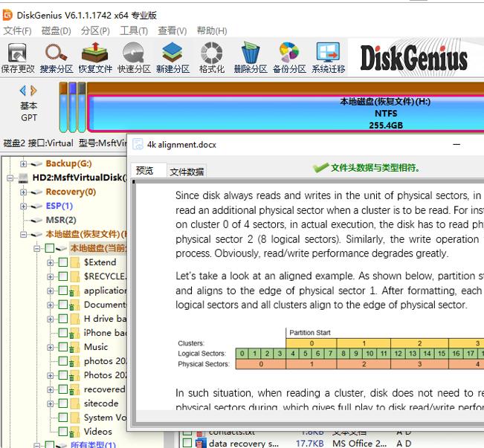Select the 本地磁盘(恢复文件)(H:) partition on disk map

click(285, 114)
